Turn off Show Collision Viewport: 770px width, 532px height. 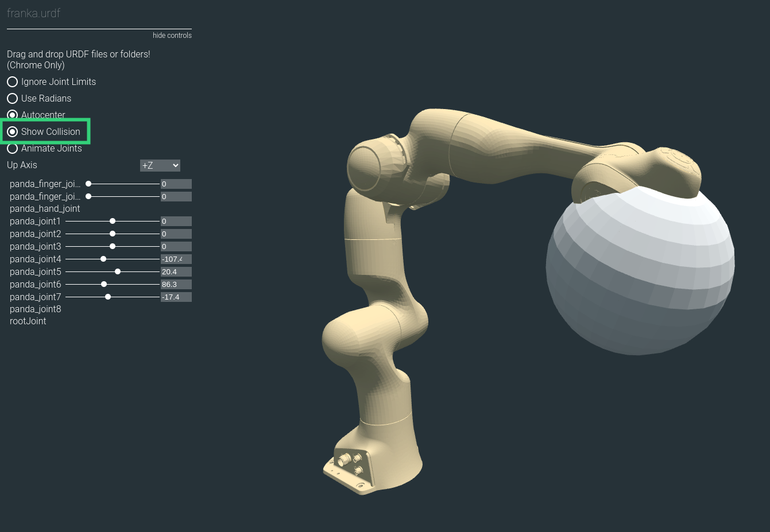coord(13,131)
